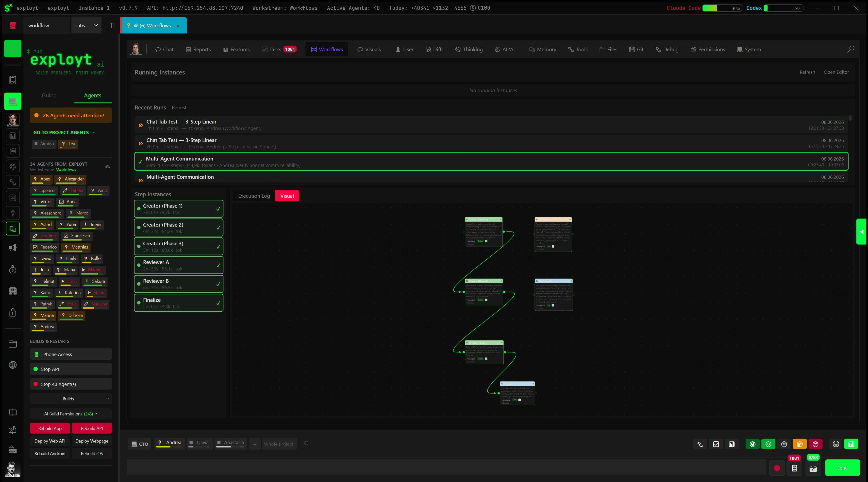Open the padlock icon in left sidebar
The image size is (868, 482).
coord(13,312)
